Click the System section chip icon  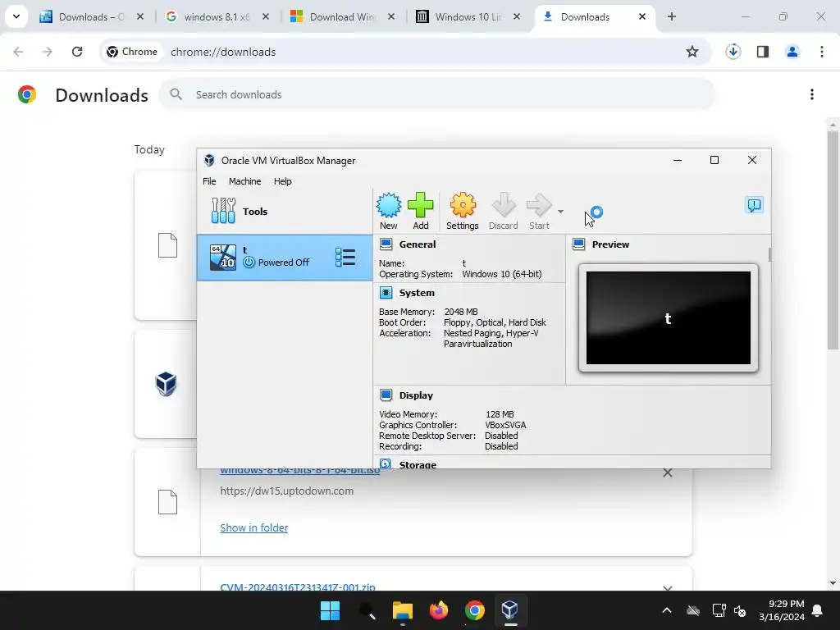click(x=386, y=293)
